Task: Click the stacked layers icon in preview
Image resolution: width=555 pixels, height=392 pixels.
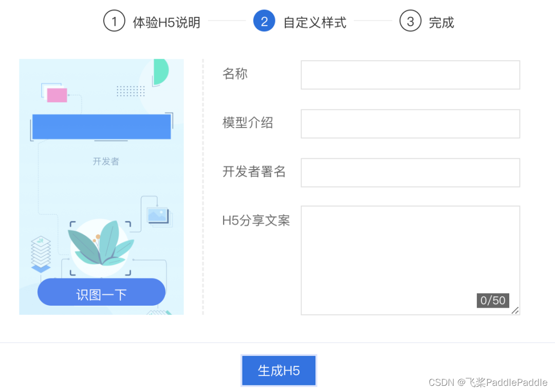Action: tap(41, 254)
